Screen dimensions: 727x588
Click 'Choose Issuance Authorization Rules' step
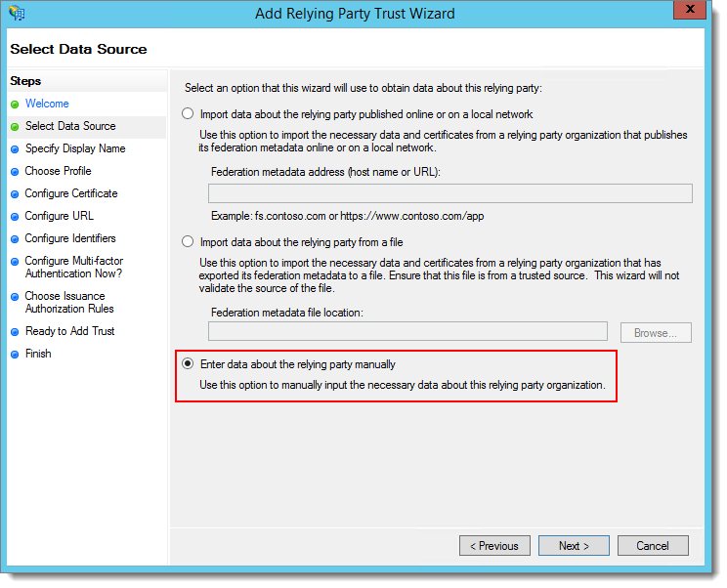click(x=69, y=302)
